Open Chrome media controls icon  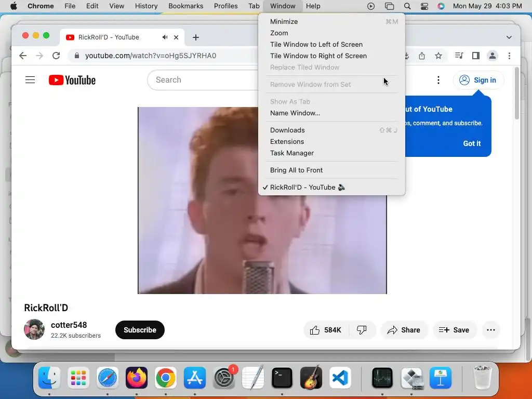(459, 56)
